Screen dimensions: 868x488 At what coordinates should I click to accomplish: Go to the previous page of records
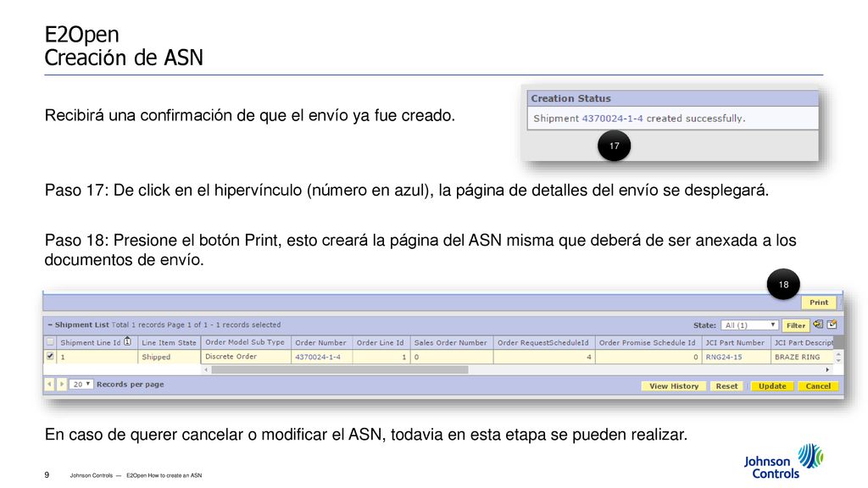click(x=49, y=384)
